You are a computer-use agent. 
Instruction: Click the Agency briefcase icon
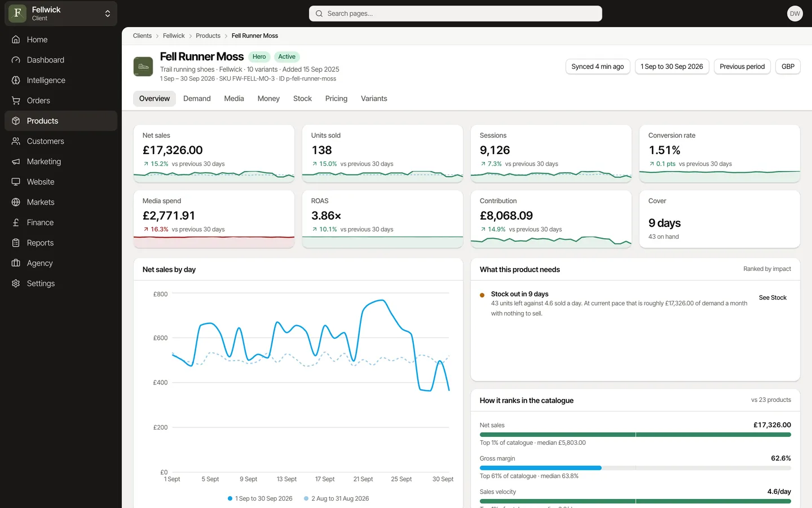pos(16,263)
